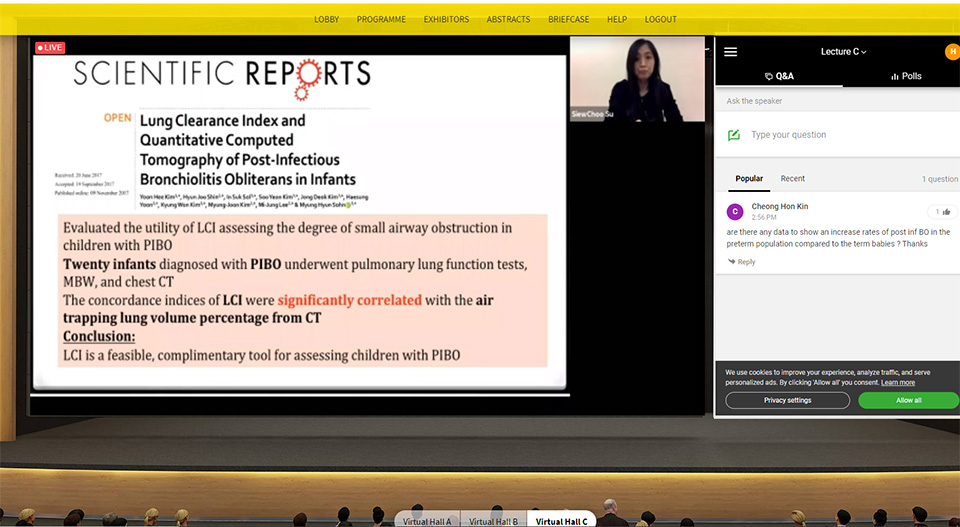Open ABSTRACTS in top navigation

coord(508,20)
